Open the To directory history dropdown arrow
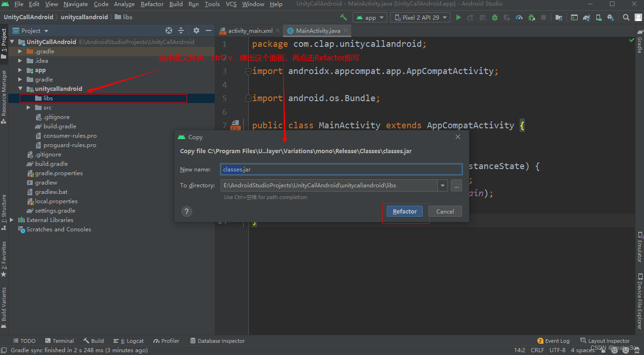This screenshot has width=644, height=355. [x=442, y=185]
